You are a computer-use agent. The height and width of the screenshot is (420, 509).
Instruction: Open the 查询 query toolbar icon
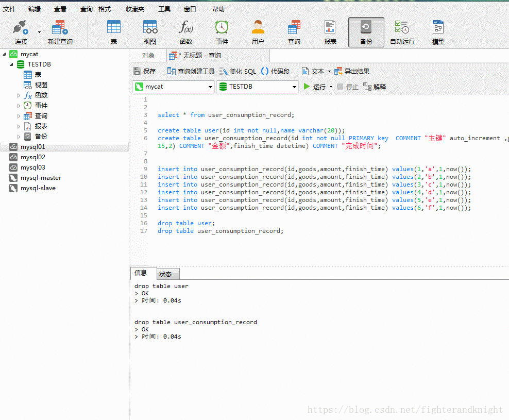tap(294, 27)
